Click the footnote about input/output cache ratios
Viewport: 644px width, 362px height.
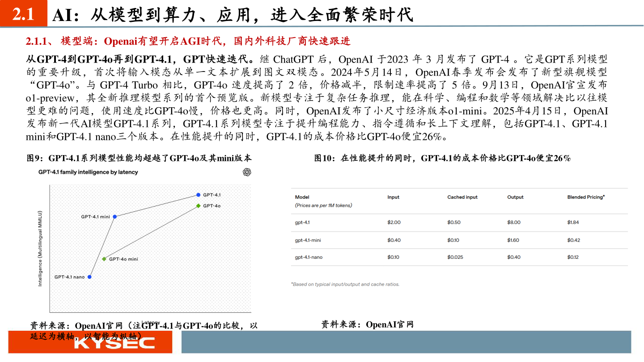(346, 284)
